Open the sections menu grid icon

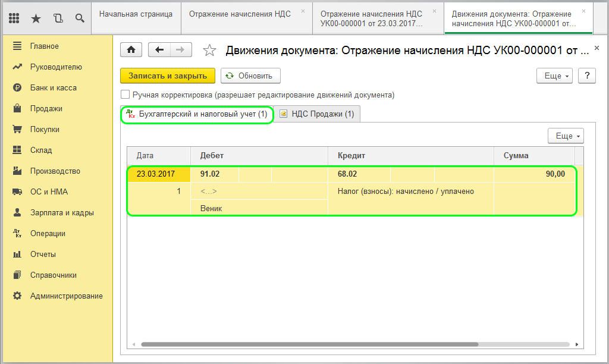14,18
